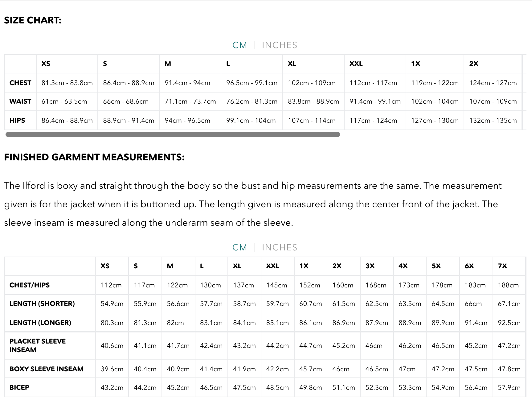This screenshot has height=412, width=532.
Task: Click the 3X column header in garment table
Action: (x=370, y=266)
